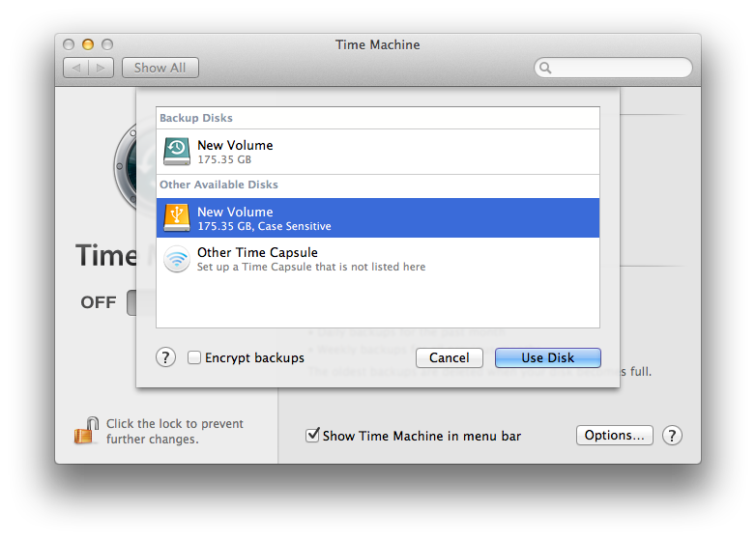Image resolution: width=756 pixels, height=540 pixels.
Task: Click the Time Machine window title
Action: click(378, 44)
